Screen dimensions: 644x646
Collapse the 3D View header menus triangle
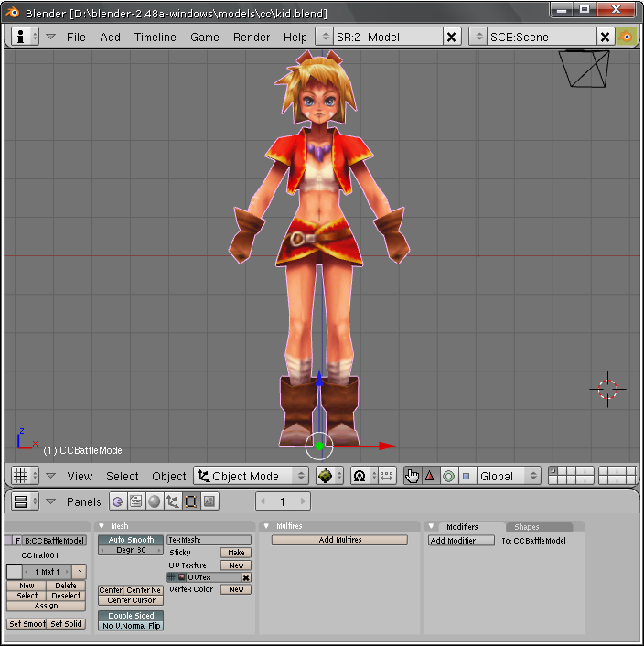50,476
